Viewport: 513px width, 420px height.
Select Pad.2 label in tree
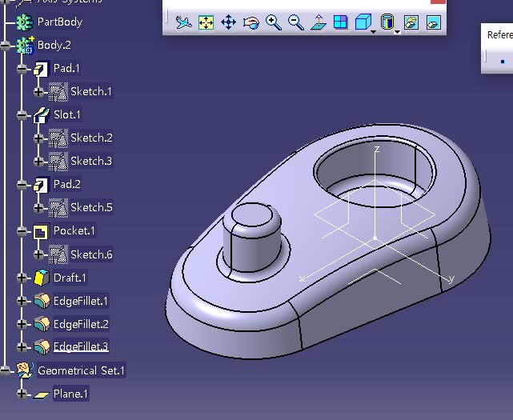pyautogui.click(x=66, y=184)
